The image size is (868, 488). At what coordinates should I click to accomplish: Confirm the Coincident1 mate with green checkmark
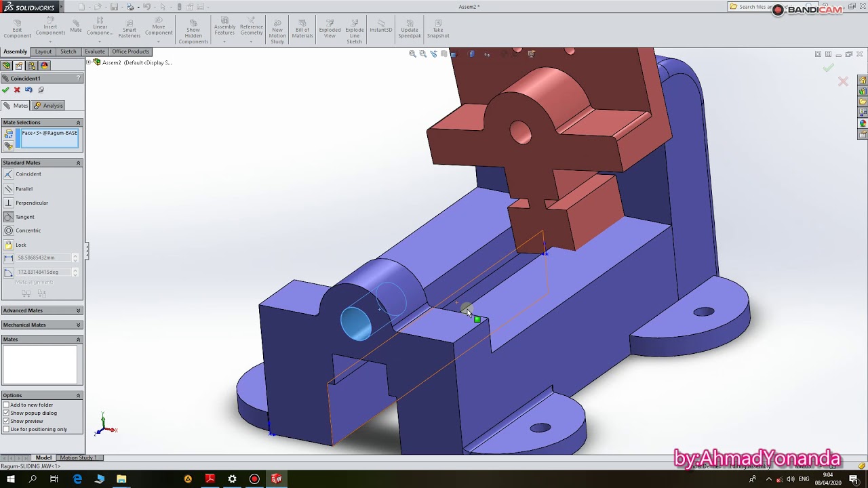6,90
